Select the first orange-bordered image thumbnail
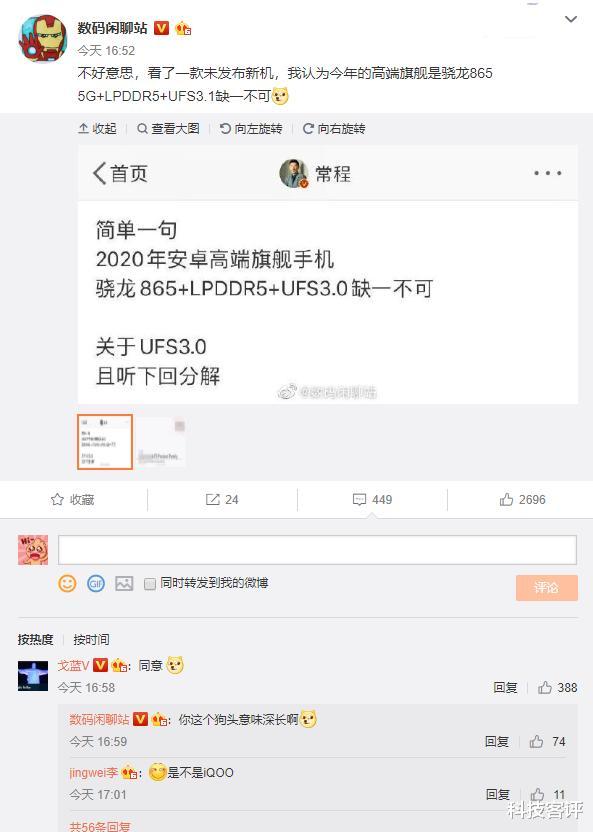 coord(105,442)
